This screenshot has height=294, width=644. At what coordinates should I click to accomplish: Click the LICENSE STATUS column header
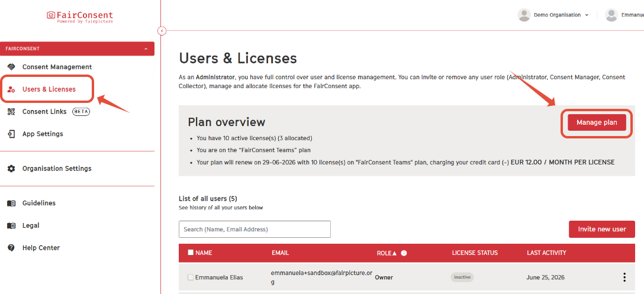(x=475, y=253)
